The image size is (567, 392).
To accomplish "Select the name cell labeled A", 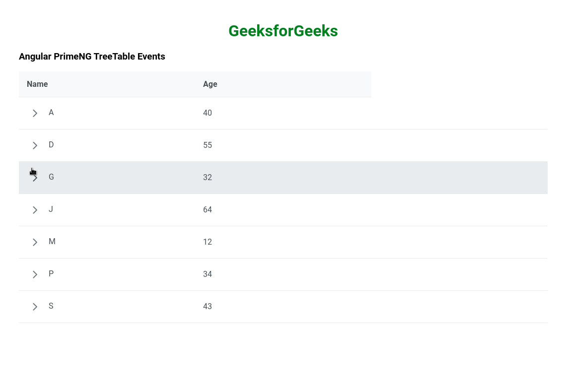I will point(51,113).
